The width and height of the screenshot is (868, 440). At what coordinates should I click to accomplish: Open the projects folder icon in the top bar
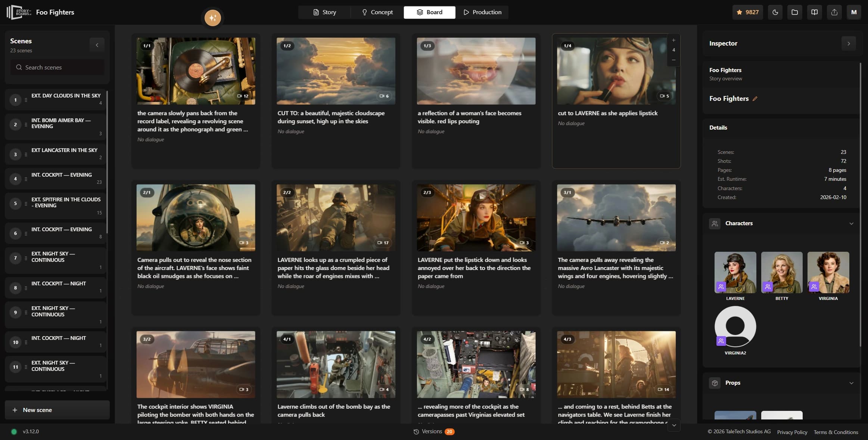click(794, 12)
